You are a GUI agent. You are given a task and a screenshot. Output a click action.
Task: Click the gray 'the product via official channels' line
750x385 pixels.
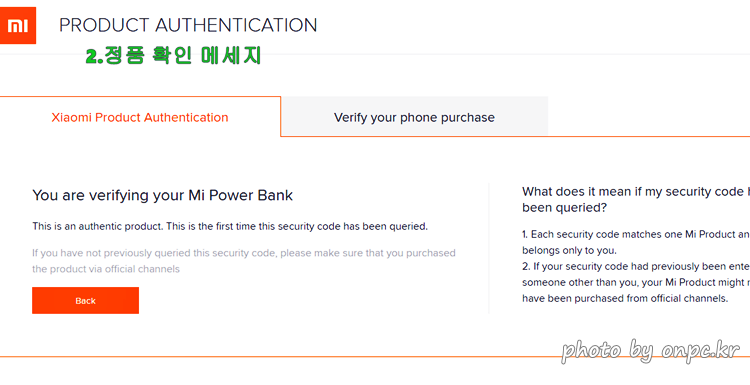pos(106,269)
